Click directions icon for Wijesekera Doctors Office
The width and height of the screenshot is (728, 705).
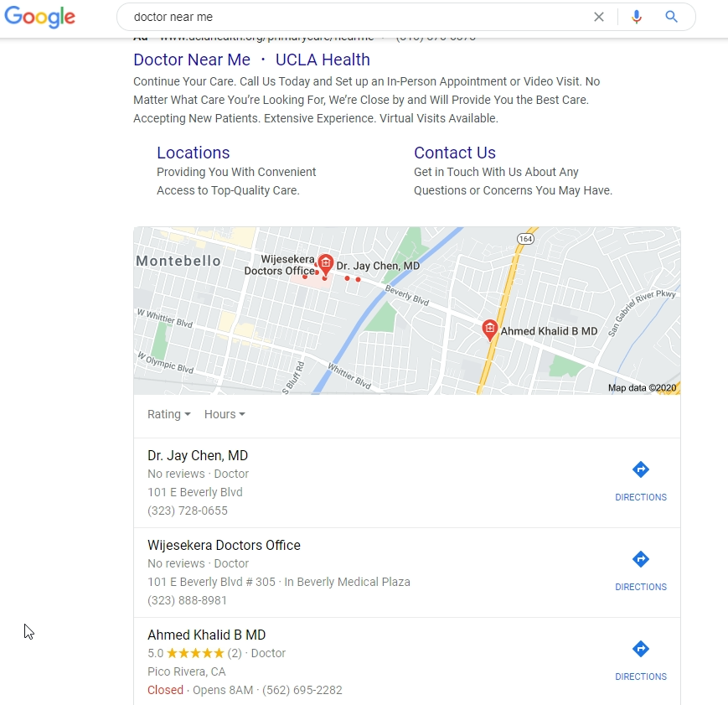pyautogui.click(x=641, y=559)
